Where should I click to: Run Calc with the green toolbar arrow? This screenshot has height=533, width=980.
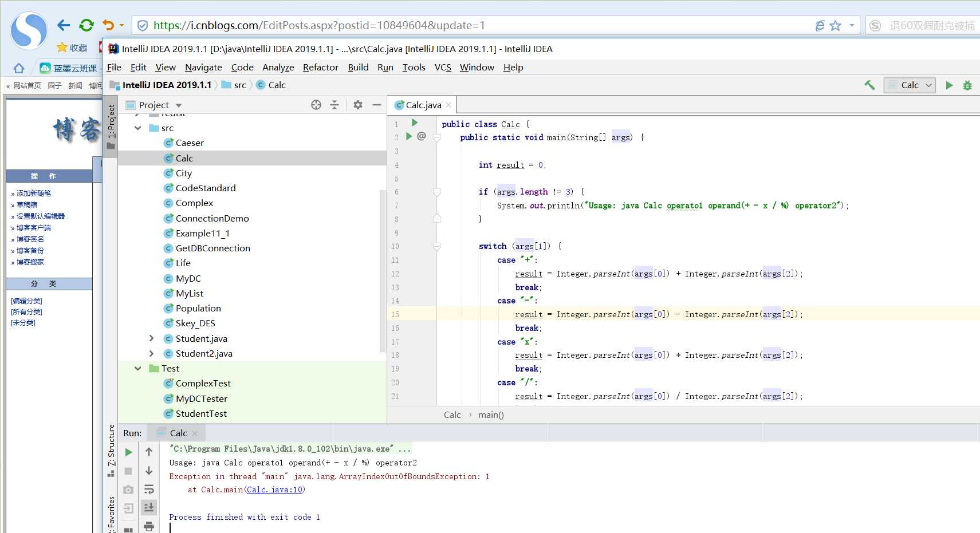[949, 85]
